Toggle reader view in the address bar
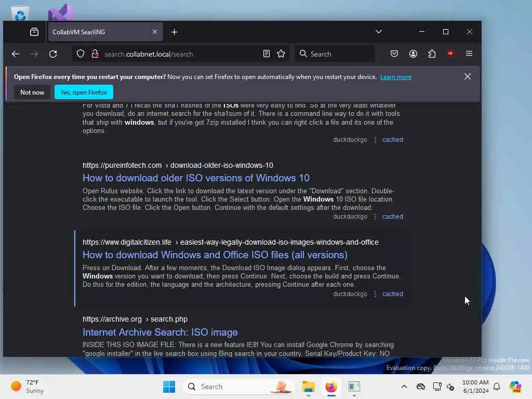532x399 pixels. pos(267,54)
